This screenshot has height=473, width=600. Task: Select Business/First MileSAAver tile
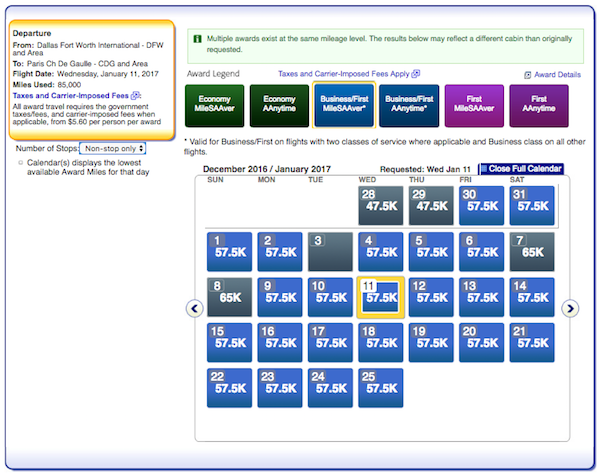(x=344, y=105)
